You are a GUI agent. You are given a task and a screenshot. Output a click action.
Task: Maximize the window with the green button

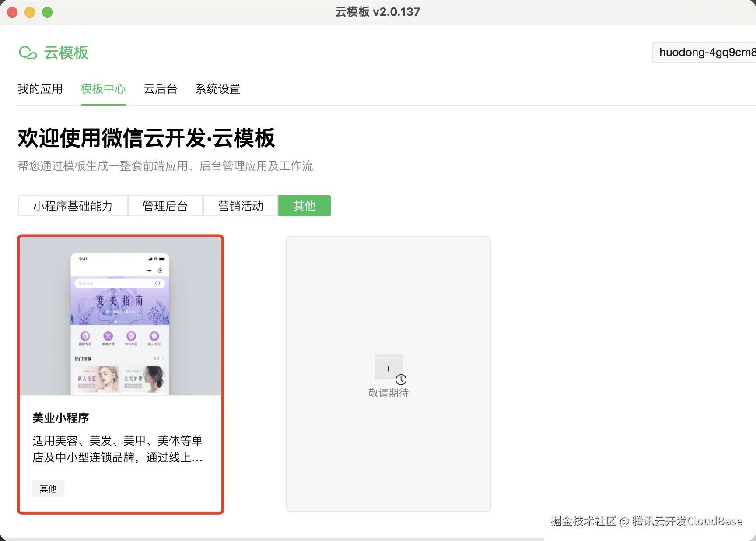[47, 12]
